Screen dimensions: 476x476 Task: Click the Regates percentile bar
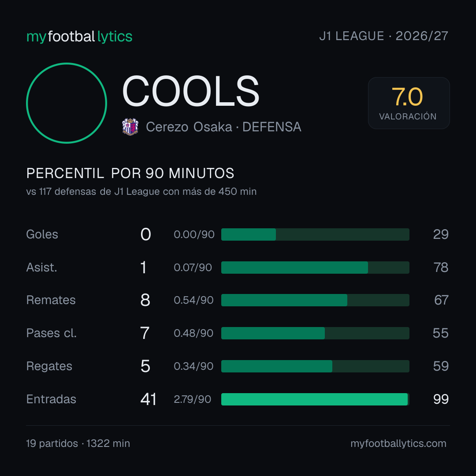[x=315, y=366]
